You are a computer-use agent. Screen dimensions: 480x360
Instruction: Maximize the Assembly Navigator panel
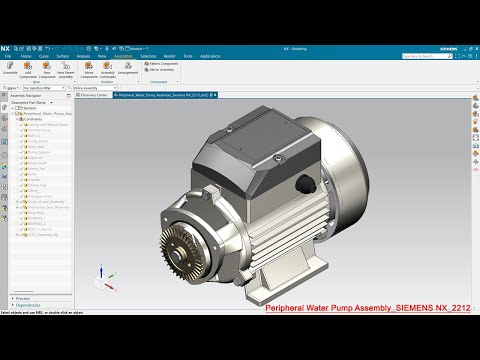pos(69,96)
